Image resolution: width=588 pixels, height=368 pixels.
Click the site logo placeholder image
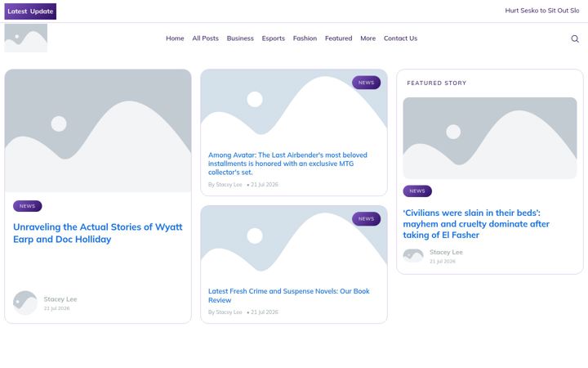(x=26, y=38)
